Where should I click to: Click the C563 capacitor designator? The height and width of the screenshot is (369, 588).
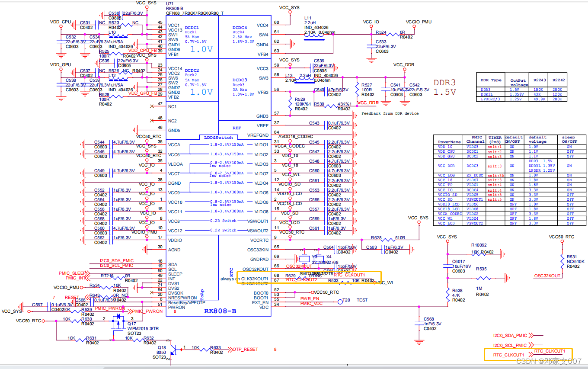(x=371, y=247)
